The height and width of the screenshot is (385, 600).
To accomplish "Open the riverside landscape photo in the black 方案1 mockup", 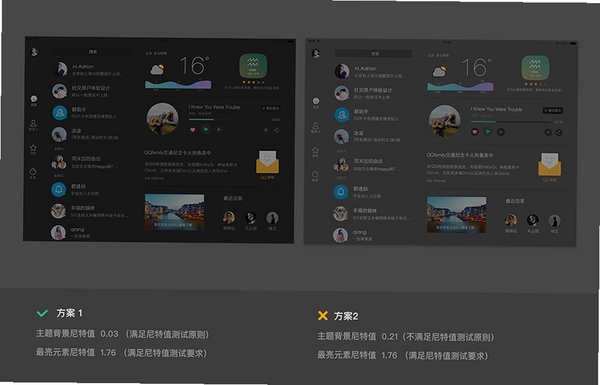I will pos(174,212).
